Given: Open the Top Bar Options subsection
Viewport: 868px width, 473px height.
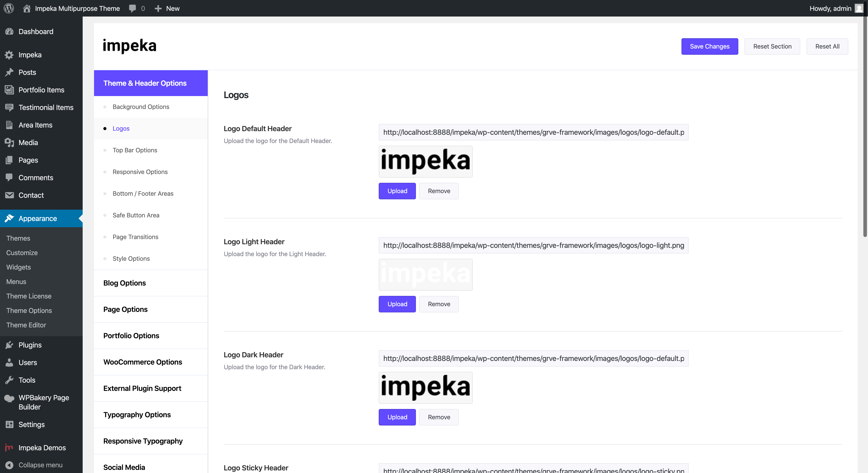Looking at the screenshot, I should tap(135, 150).
